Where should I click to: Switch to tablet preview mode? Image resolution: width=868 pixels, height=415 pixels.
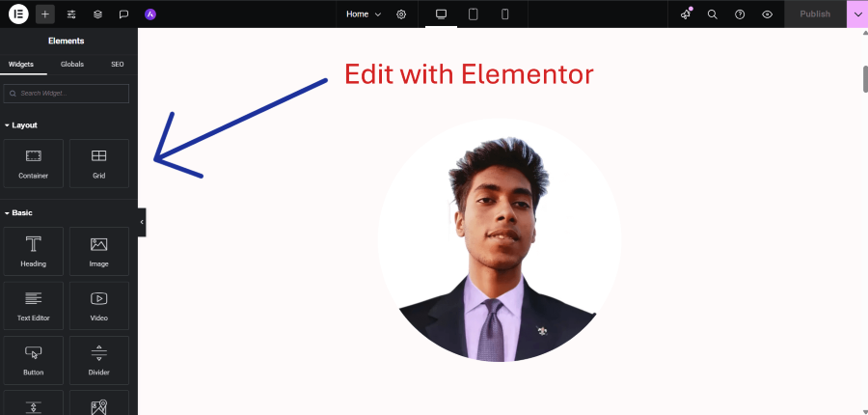[474, 14]
